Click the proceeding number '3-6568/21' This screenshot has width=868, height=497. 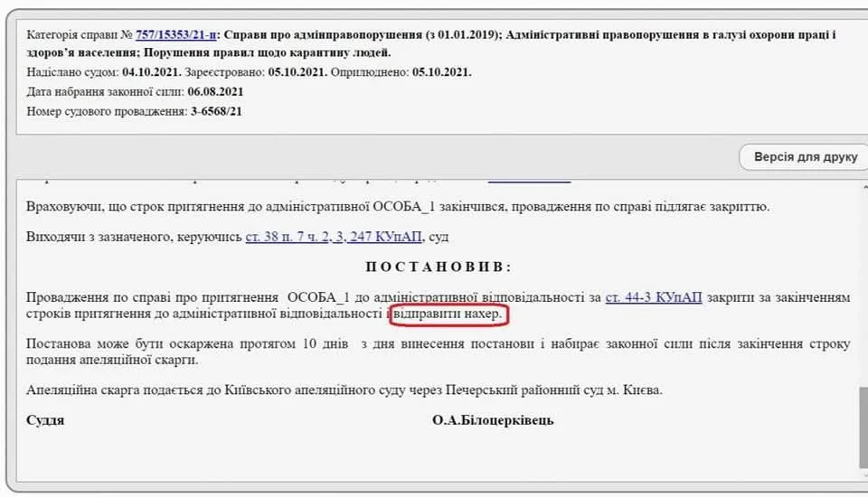(x=215, y=111)
